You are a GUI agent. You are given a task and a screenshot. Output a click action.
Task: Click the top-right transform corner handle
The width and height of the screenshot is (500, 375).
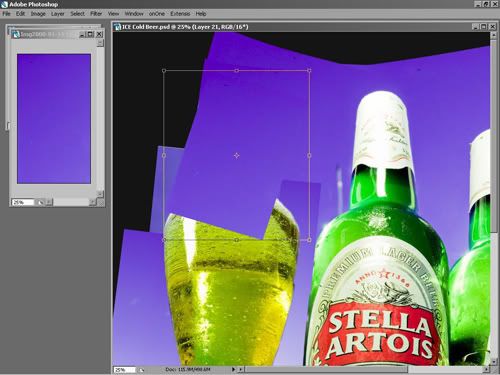point(309,71)
